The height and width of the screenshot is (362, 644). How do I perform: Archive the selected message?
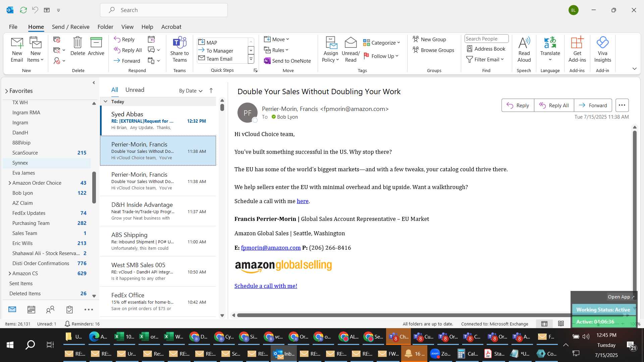click(96, 46)
